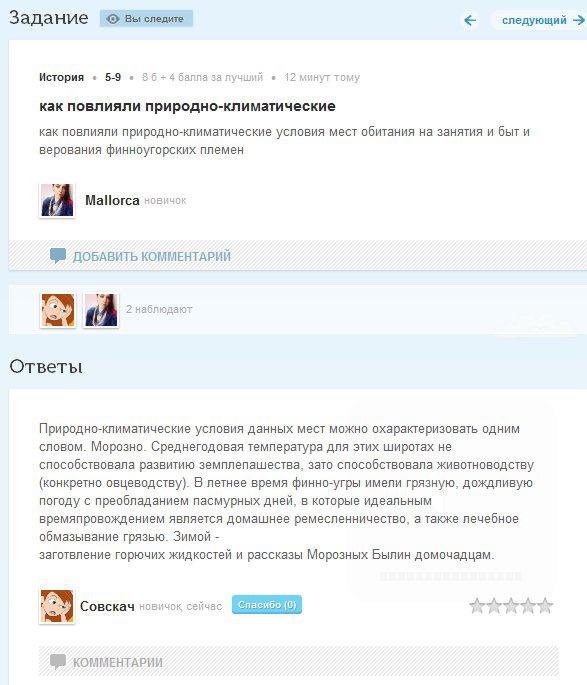Click the grey comments bubble icon
Image resolution: width=587 pixels, height=685 pixels.
[x=58, y=661]
